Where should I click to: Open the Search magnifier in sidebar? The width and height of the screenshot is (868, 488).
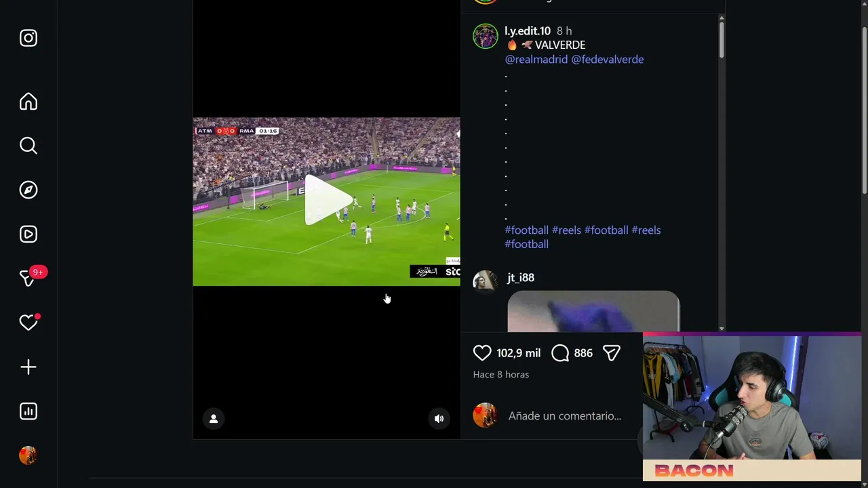coord(28,146)
